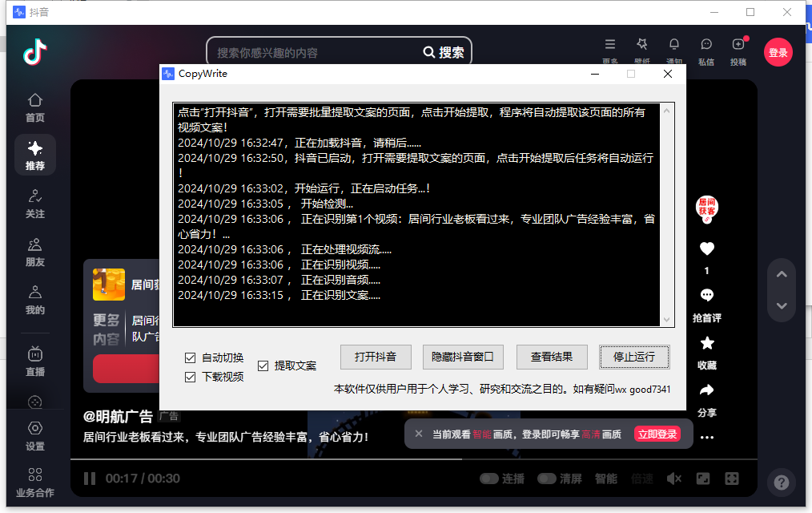Toggle the 下载视频 checkbox
Viewport: 812px width, 513px height.
190,377
